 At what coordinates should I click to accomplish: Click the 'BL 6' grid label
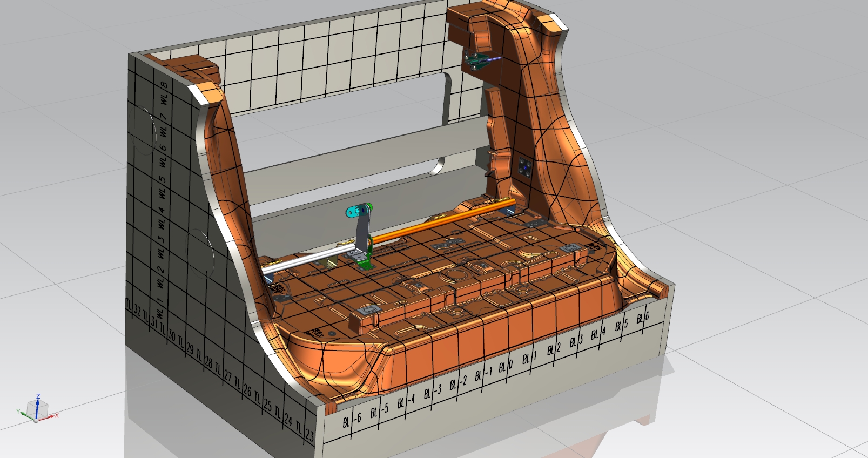[643, 318]
